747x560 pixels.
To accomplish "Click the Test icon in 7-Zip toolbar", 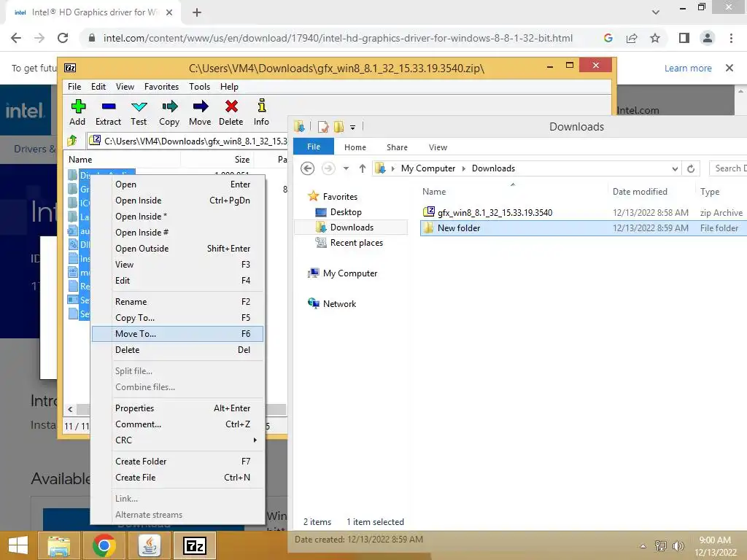I will [x=139, y=106].
